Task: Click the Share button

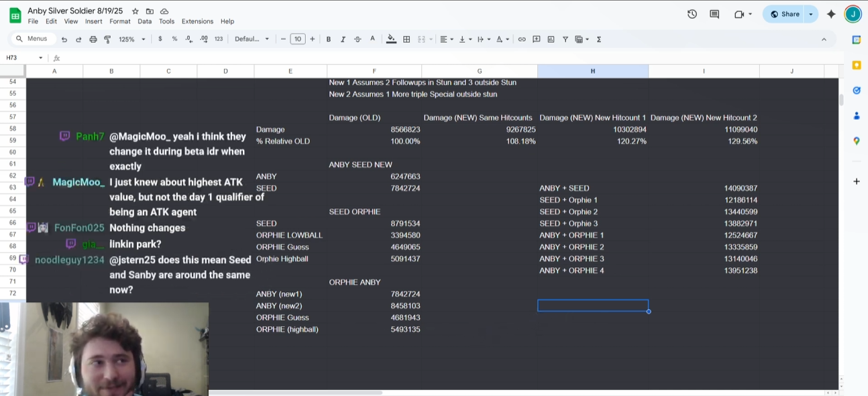Action: tap(783, 14)
